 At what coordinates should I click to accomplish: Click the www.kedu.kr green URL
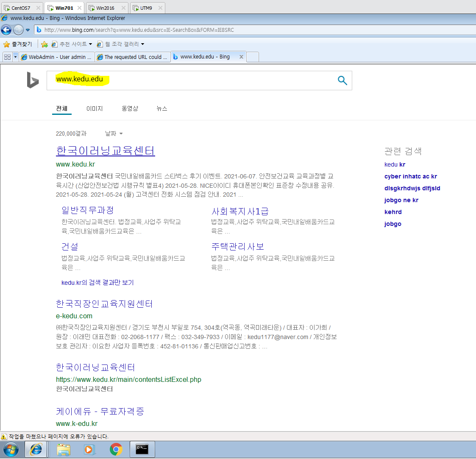point(75,164)
